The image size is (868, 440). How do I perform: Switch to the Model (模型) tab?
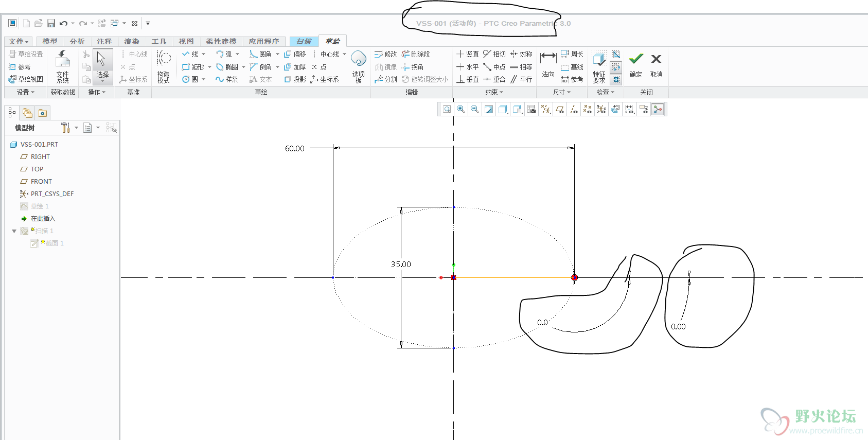click(50, 41)
